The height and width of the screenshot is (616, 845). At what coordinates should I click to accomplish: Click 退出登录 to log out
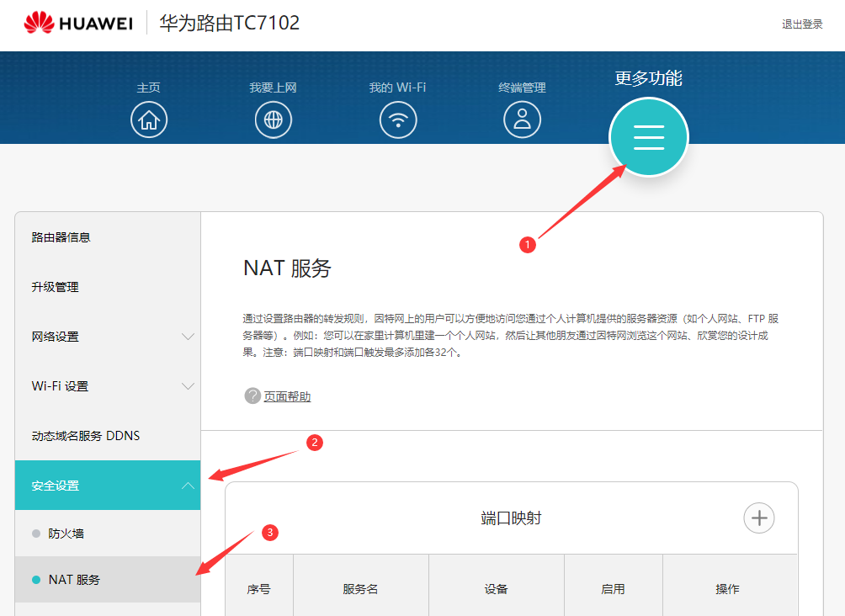[x=802, y=24]
